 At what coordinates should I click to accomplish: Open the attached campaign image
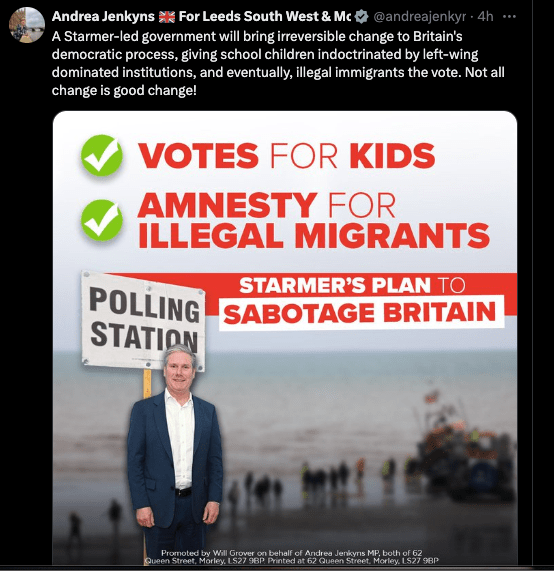pos(285,338)
